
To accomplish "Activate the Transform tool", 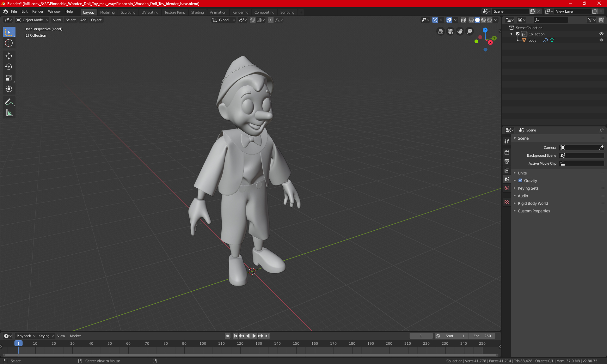I will coord(9,89).
